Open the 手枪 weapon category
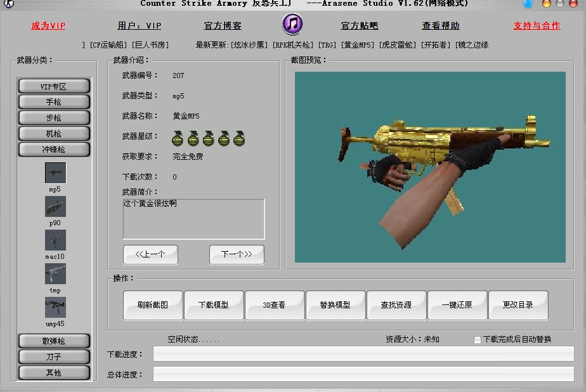The width and height of the screenshot is (586, 392). click(54, 102)
